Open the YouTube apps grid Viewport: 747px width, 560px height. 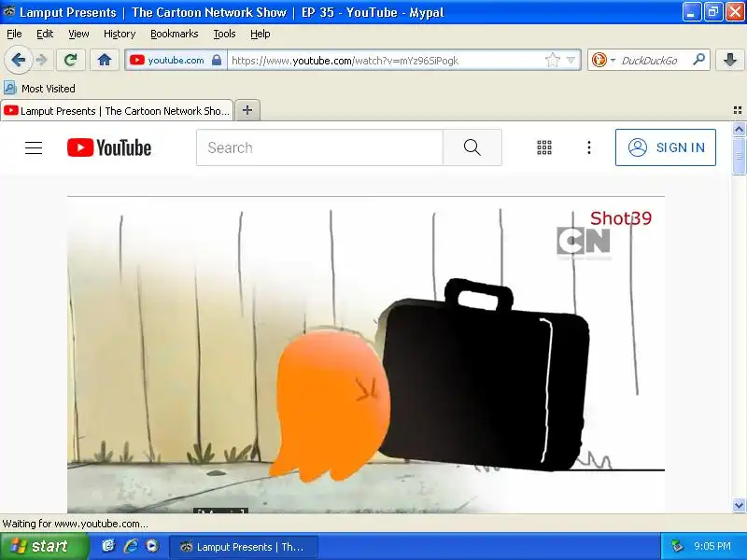pyautogui.click(x=544, y=147)
